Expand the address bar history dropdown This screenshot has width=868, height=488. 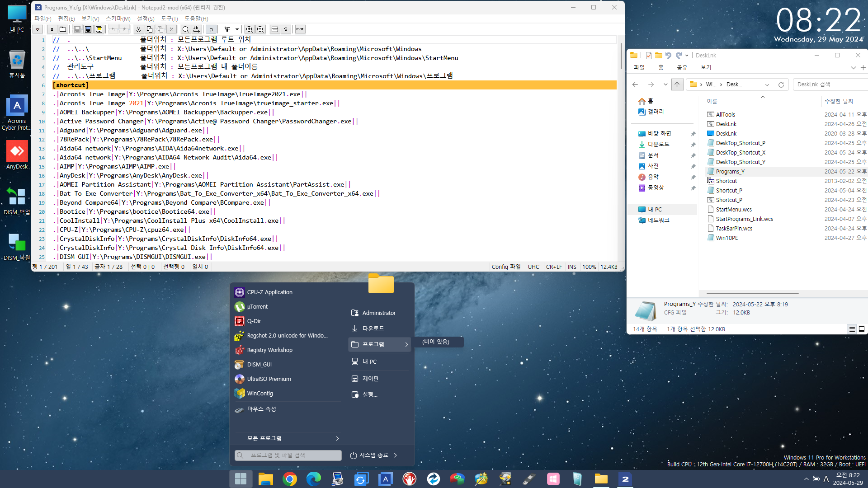pos(767,84)
